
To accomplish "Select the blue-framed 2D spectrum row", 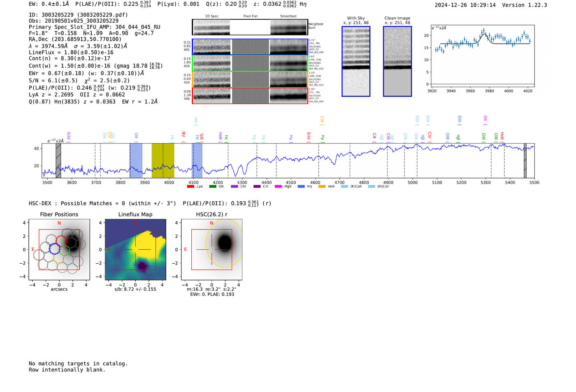I will point(250,47).
